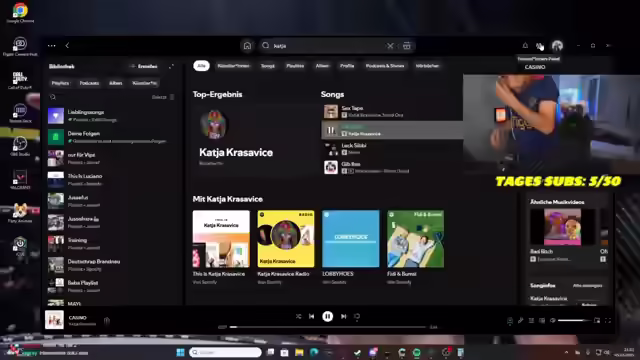Click Erstellen to create a playlist

pos(144,66)
